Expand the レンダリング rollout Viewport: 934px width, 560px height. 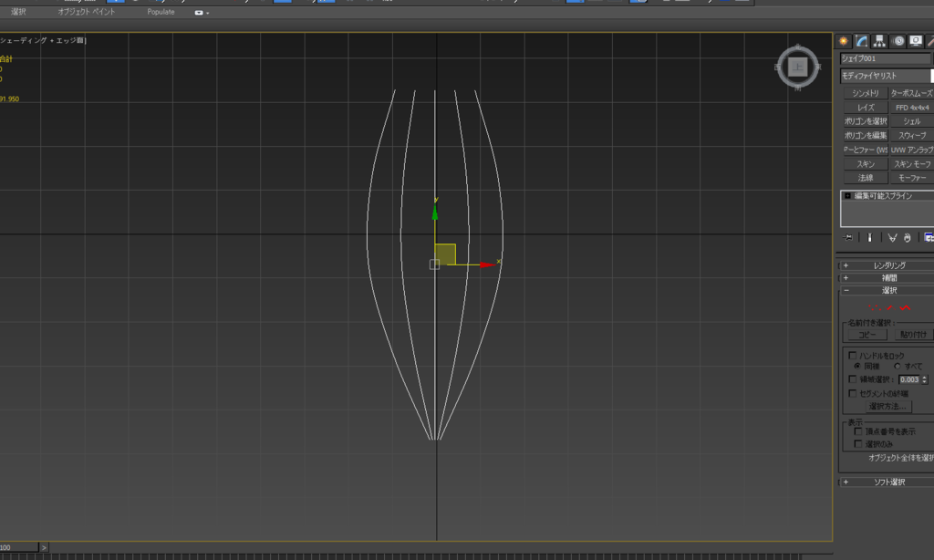pos(887,265)
